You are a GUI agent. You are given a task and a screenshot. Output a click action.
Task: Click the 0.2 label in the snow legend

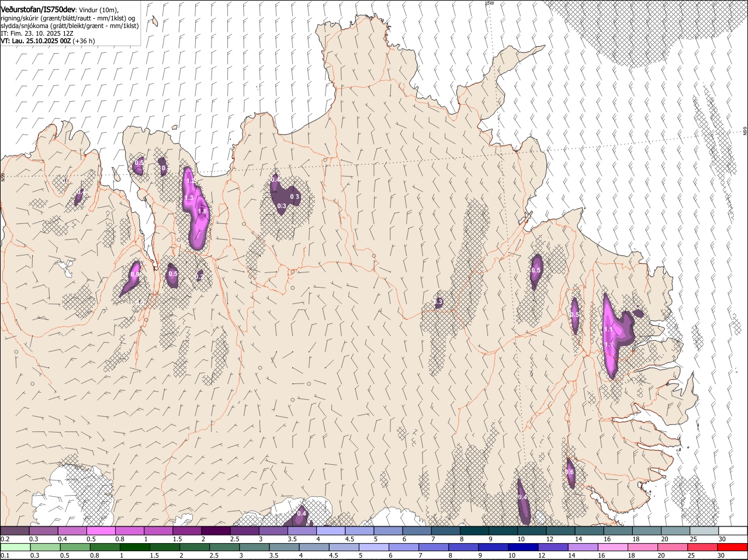5,538
